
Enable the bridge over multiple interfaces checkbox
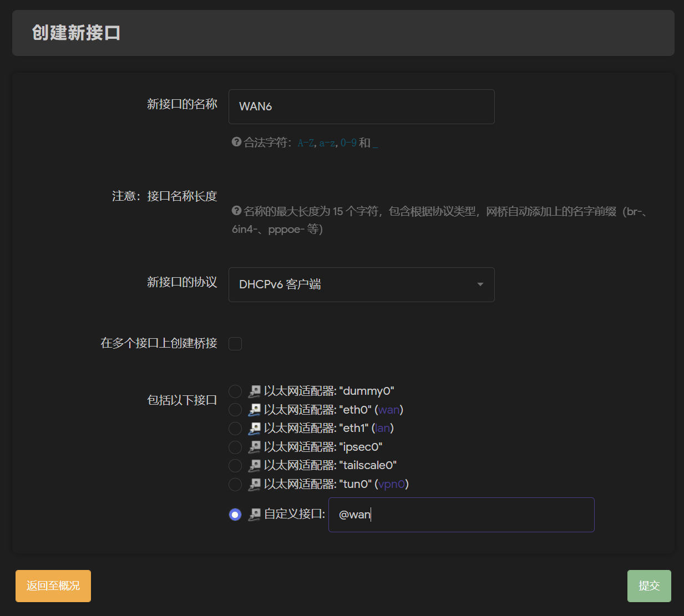pos(235,344)
